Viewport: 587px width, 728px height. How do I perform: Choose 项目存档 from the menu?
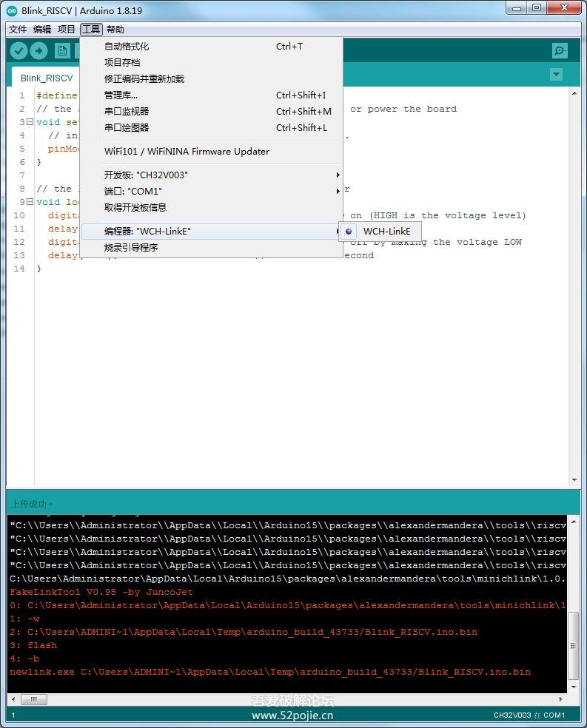click(212, 63)
